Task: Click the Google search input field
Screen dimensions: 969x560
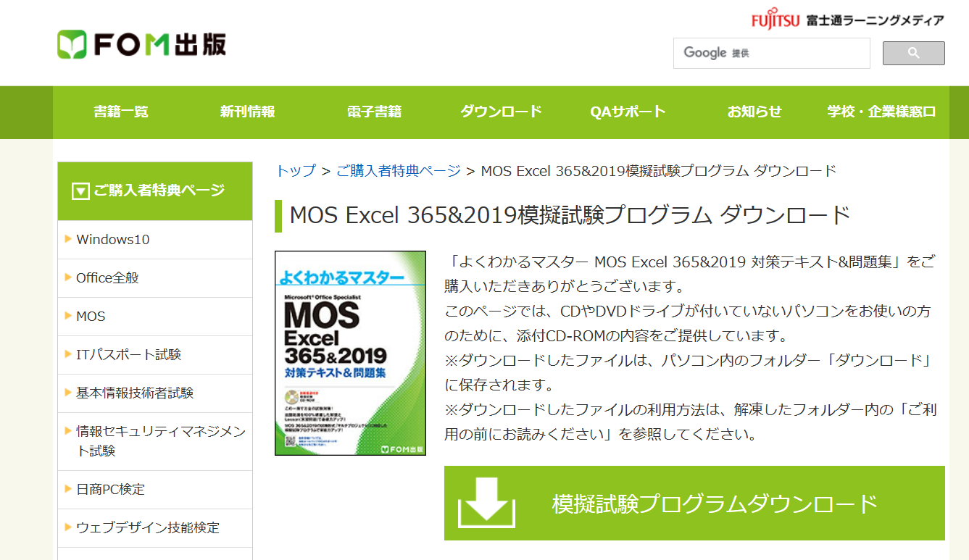Action: click(771, 53)
